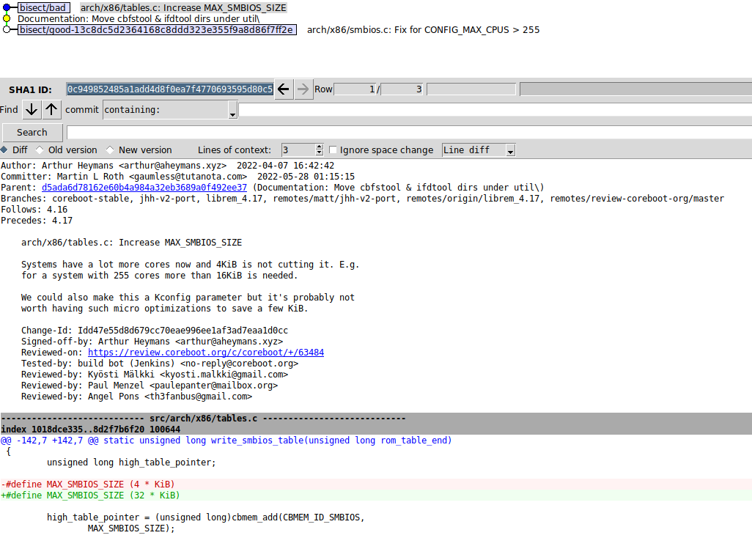Screen dimensions: 752x560
Task: Increase lines of context stepper
Action: 320,147
